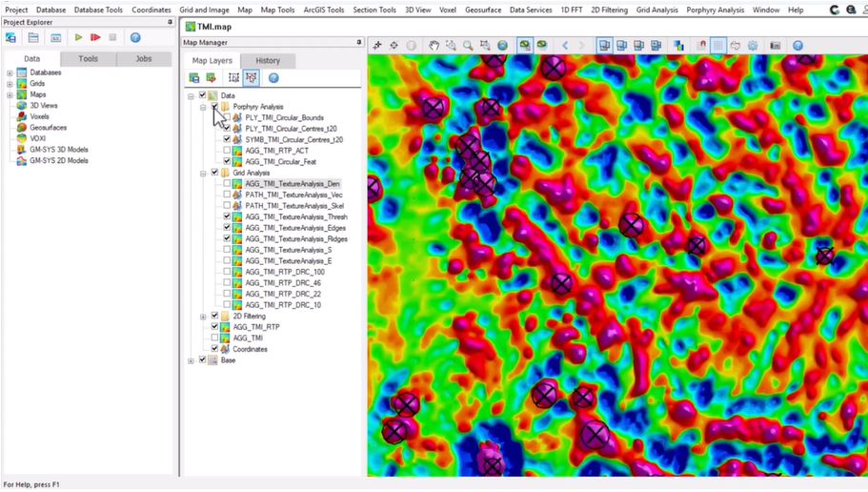Switch to the Jobs tab
868x492 pixels.
pos(143,59)
